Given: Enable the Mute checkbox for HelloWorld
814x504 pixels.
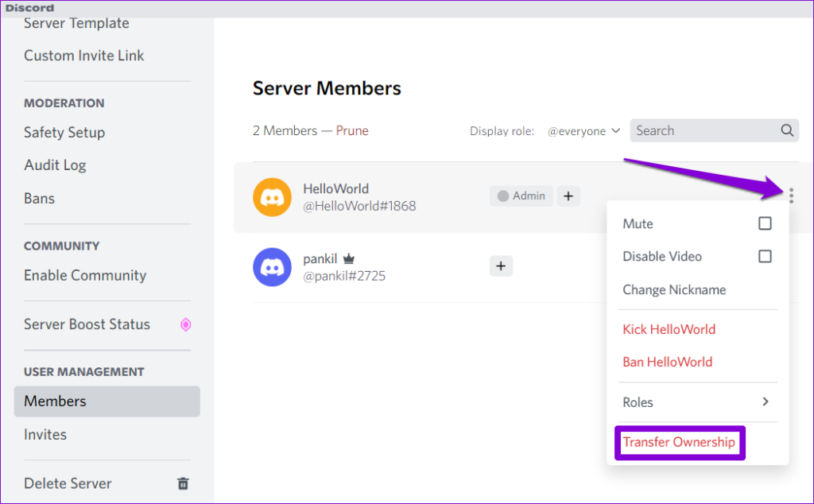Looking at the screenshot, I should tap(765, 223).
